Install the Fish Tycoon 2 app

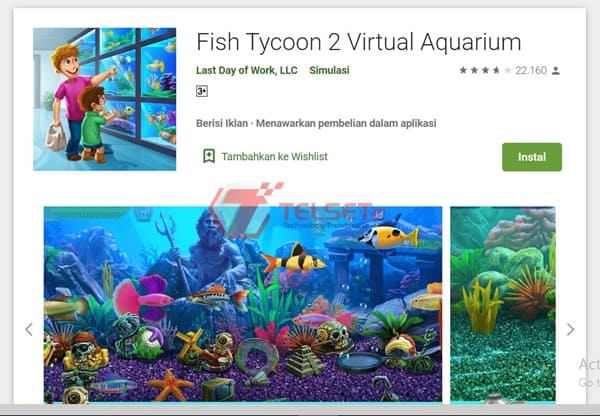tap(532, 157)
